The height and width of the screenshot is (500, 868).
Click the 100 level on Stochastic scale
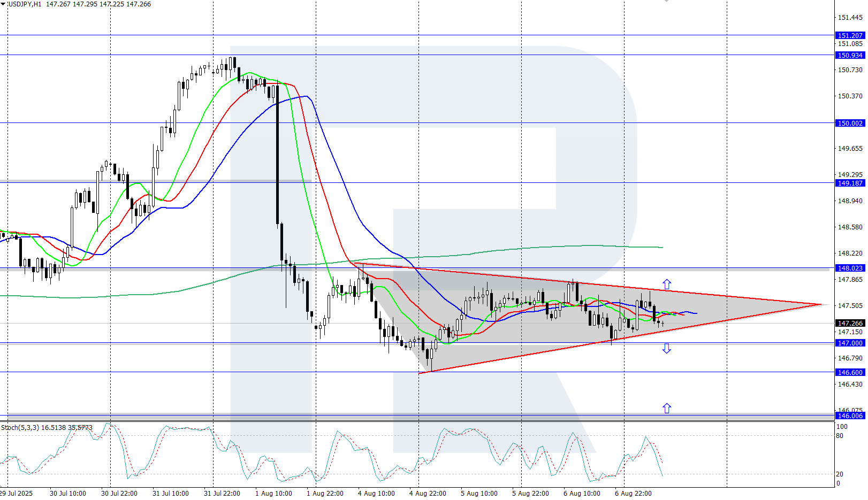coord(842,427)
